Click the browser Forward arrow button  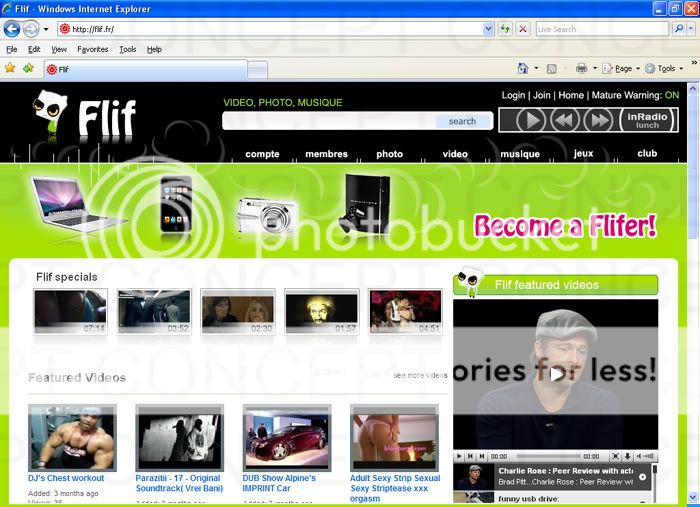(31, 29)
